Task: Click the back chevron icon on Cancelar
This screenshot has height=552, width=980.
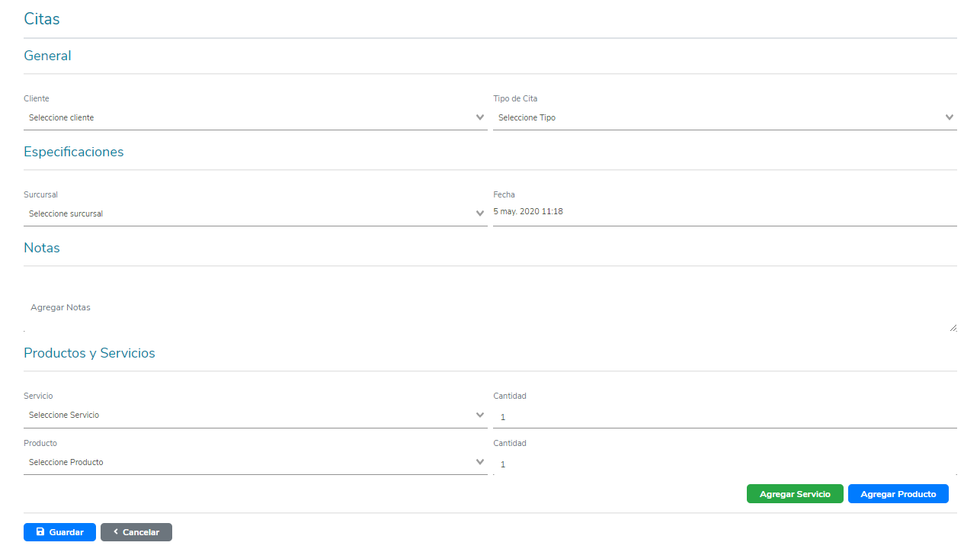Action: tap(116, 531)
